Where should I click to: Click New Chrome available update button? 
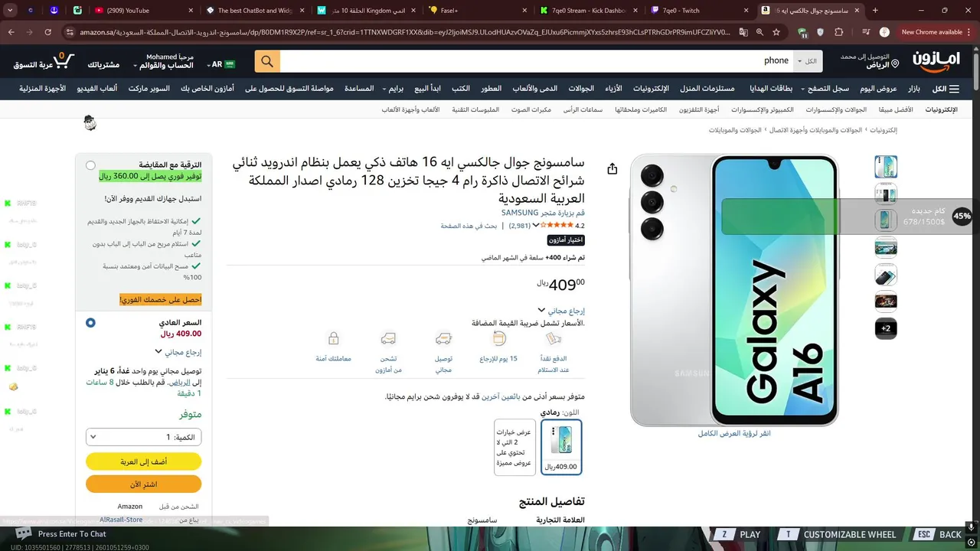click(932, 32)
